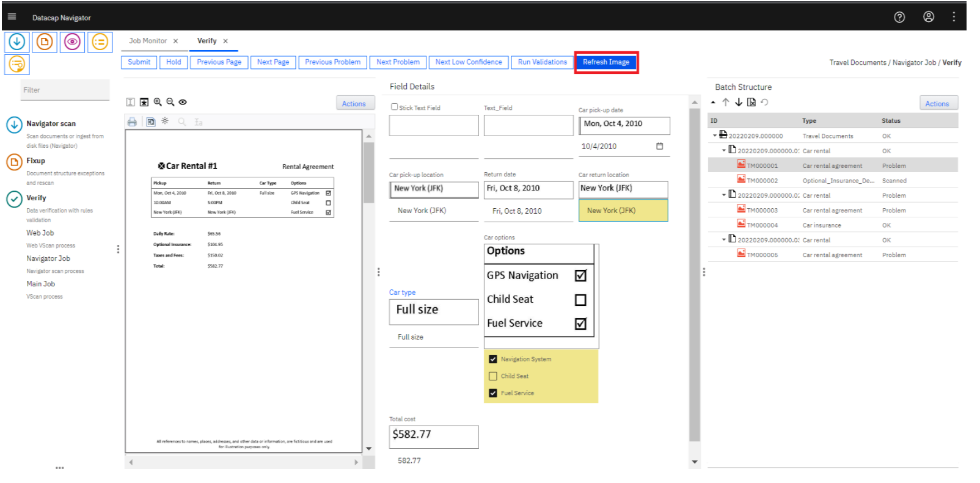980x483 pixels.
Task: Collapse the 20220209.000000 batch tree node
Action: 715,136
